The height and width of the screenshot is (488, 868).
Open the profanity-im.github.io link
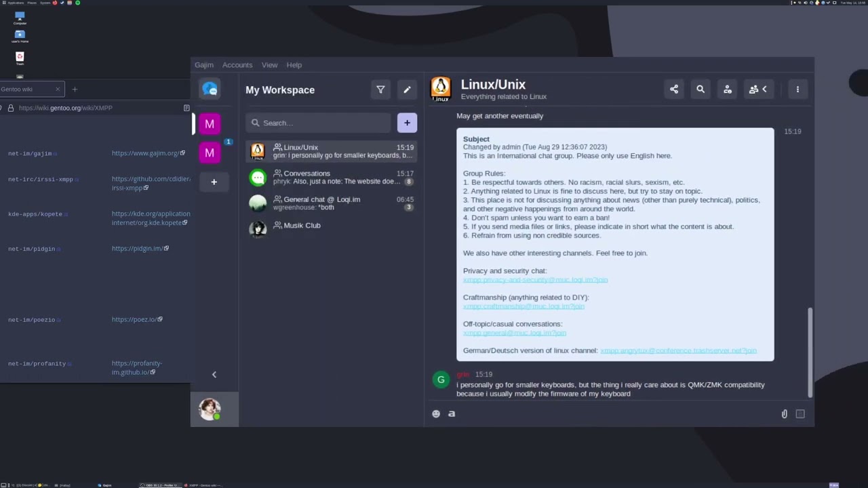pyautogui.click(x=137, y=367)
